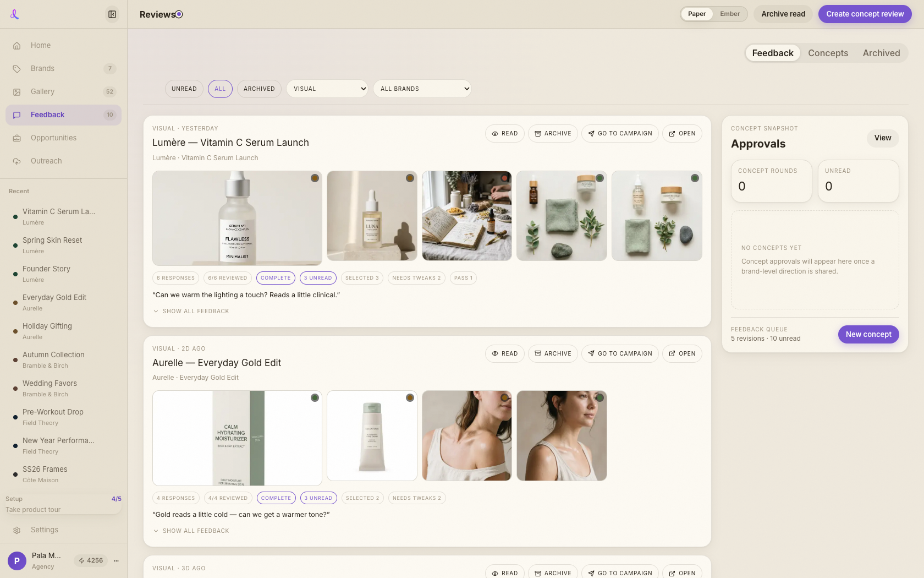Open the All Brands dropdown
Image resolution: width=924 pixels, height=578 pixels.
click(422, 89)
